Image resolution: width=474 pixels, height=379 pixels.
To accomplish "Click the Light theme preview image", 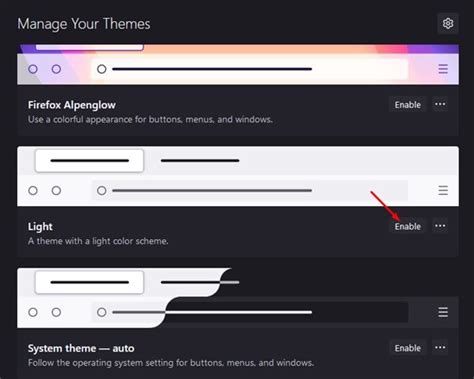I will pos(238,176).
